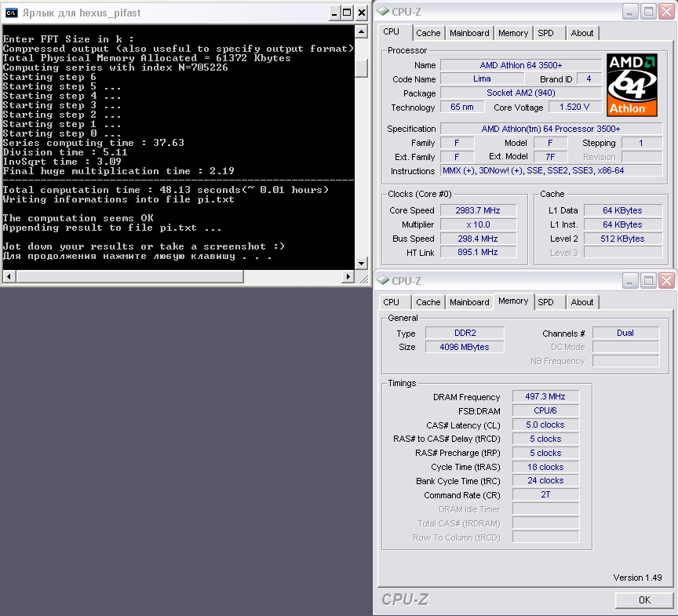The image size is (678, 616).
Task: Click the 'x 10.0' multiplier value
Action: pos(478,224)
